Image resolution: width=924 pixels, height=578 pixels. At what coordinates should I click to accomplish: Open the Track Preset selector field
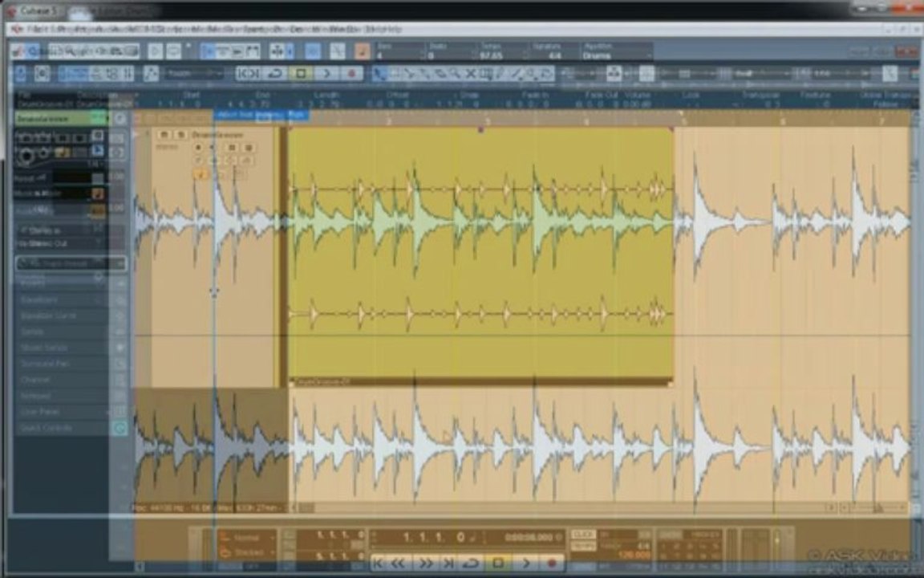click(x=70, y=263)
